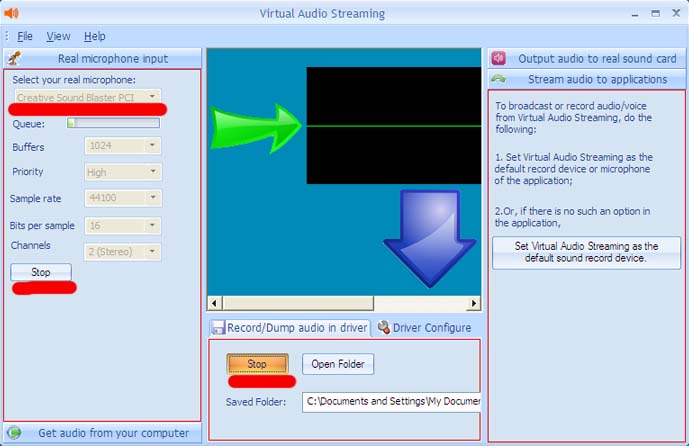Click the 'Saved Folder:' label
The width and height of the screenshot is (689, 446).
click(x=256, y=402)
